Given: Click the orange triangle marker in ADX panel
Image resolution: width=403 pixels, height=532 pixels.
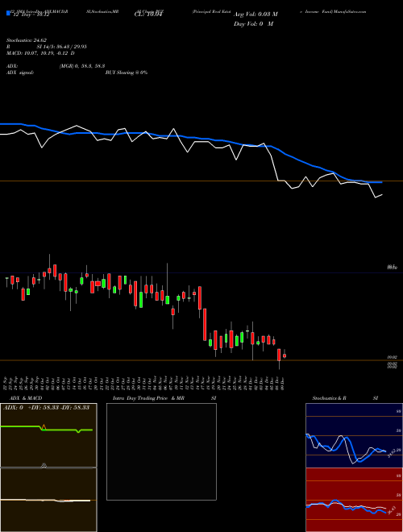Looking at the screenshot, I should [44, 426].
